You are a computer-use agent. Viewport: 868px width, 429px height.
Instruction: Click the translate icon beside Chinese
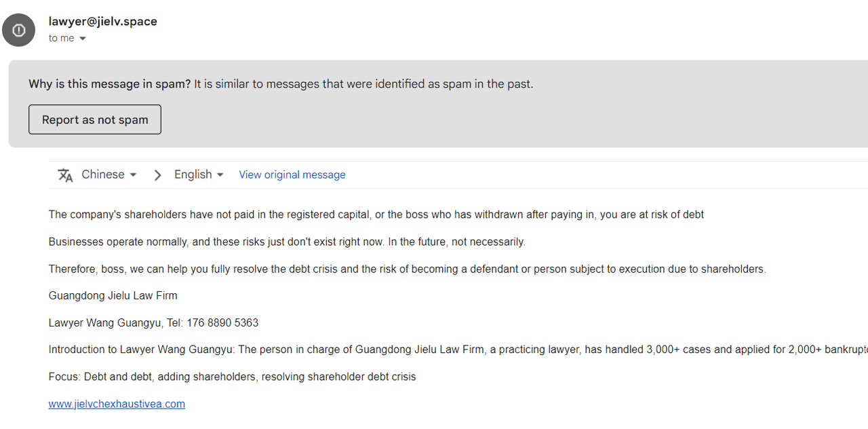[x=65, y=175]
